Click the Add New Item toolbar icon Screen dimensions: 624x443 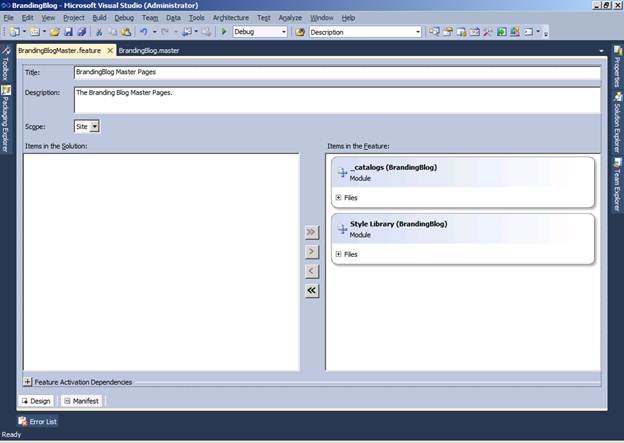click(35, 32)
